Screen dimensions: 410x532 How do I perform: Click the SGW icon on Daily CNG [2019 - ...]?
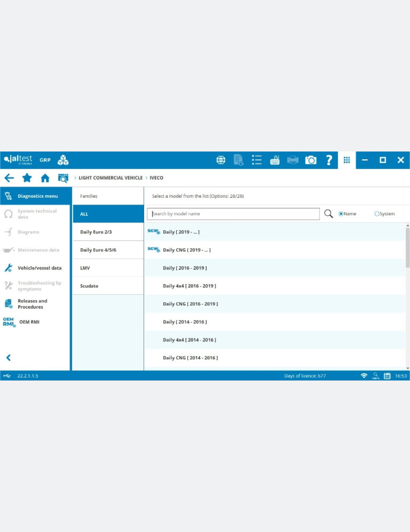pyautogui.click(x=154, y=250)
